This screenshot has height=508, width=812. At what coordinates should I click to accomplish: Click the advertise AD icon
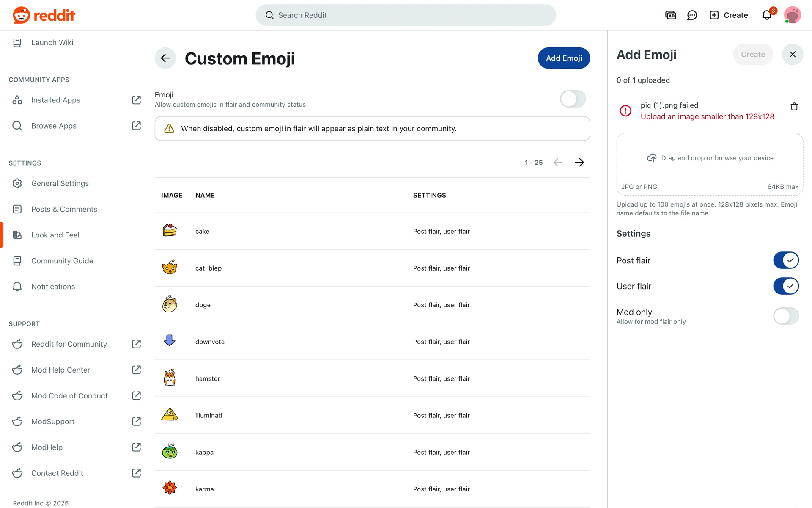(670, 15)
